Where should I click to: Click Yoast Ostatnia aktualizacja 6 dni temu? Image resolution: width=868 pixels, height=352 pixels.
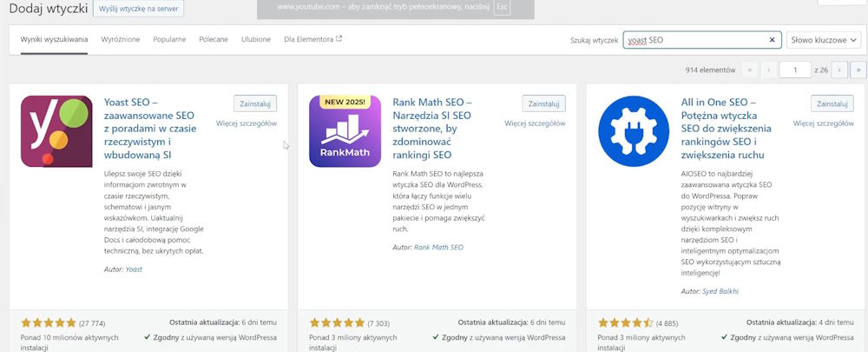pos(222,322)
